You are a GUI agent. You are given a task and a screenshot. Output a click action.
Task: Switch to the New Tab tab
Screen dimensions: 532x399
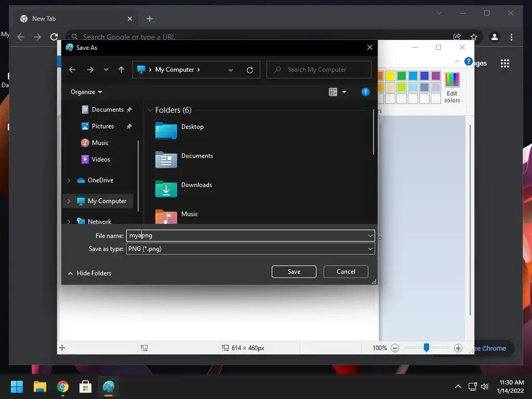[76, 19]
